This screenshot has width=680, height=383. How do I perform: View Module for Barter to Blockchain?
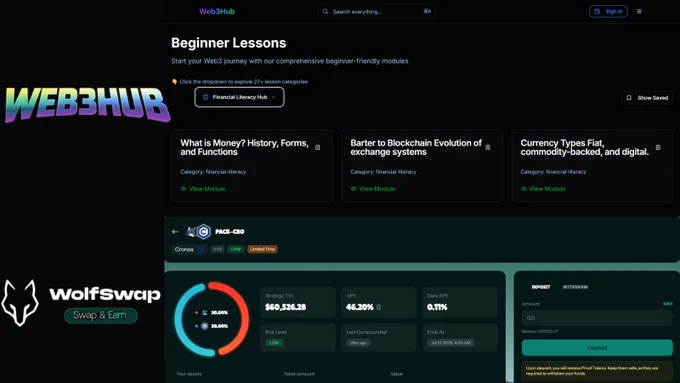[373, 189]
